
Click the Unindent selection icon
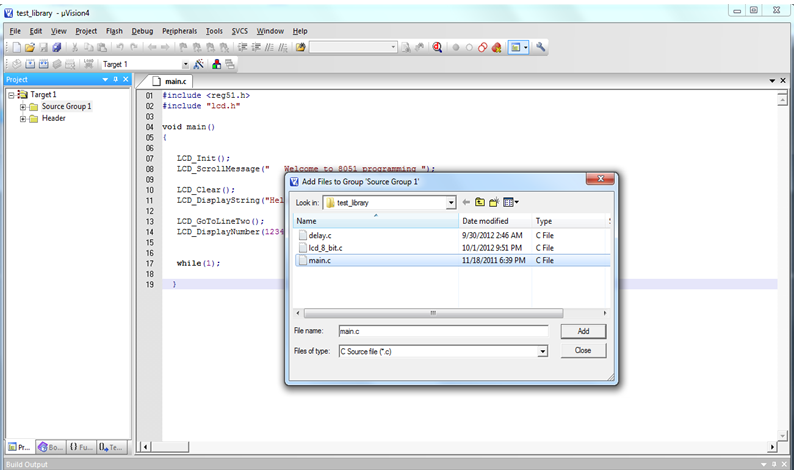point(256,48)
